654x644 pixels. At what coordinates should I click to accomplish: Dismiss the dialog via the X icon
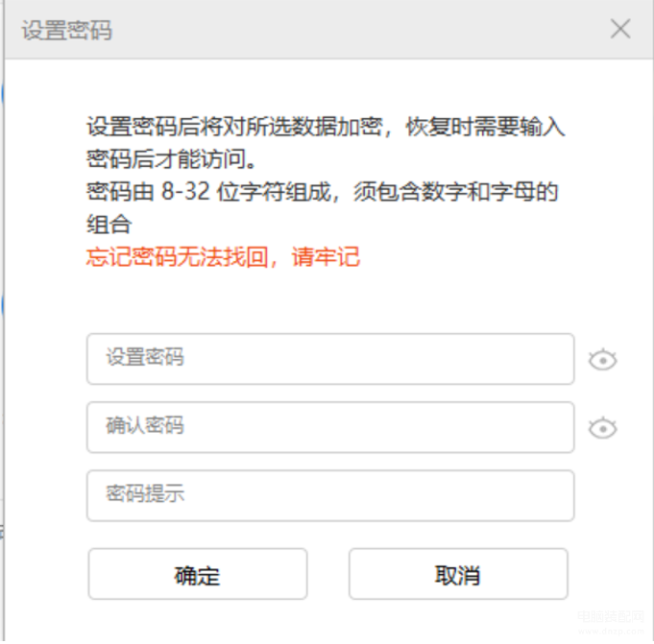click(620, 29)
